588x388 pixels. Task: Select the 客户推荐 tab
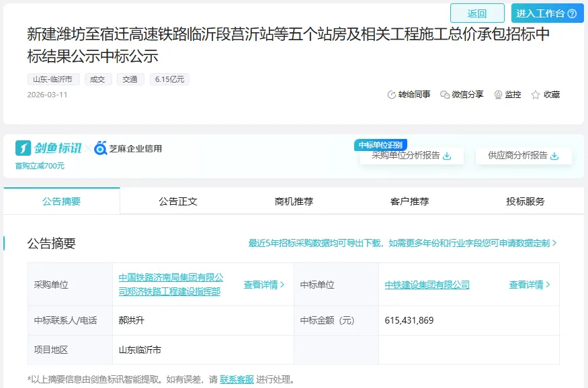click(x=409, y=201)
